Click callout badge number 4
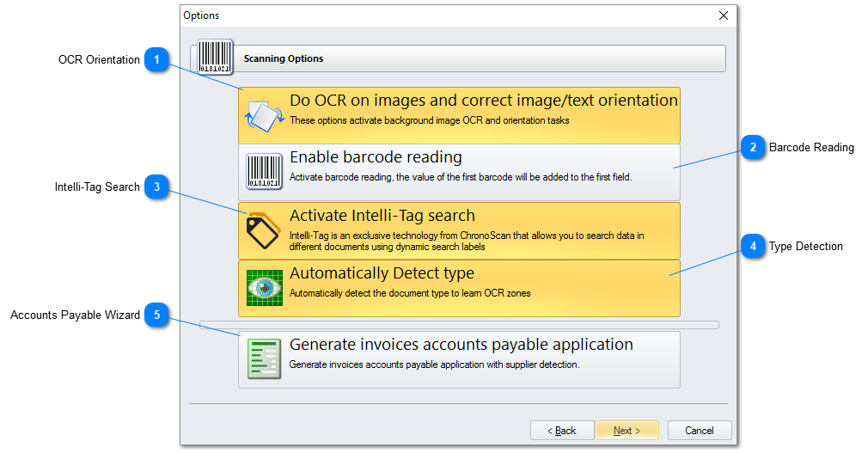 (x=753, y=247)
